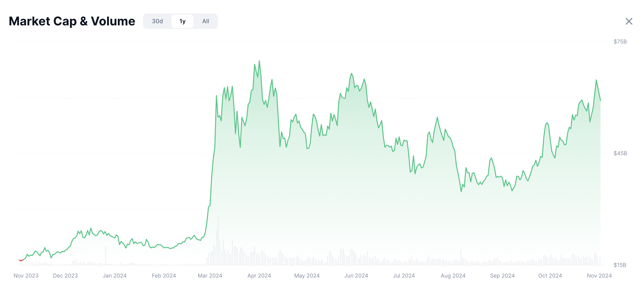644x294 pixels.
Task: Select the Jan 2024 axis label
Action: tap(114, 276)
